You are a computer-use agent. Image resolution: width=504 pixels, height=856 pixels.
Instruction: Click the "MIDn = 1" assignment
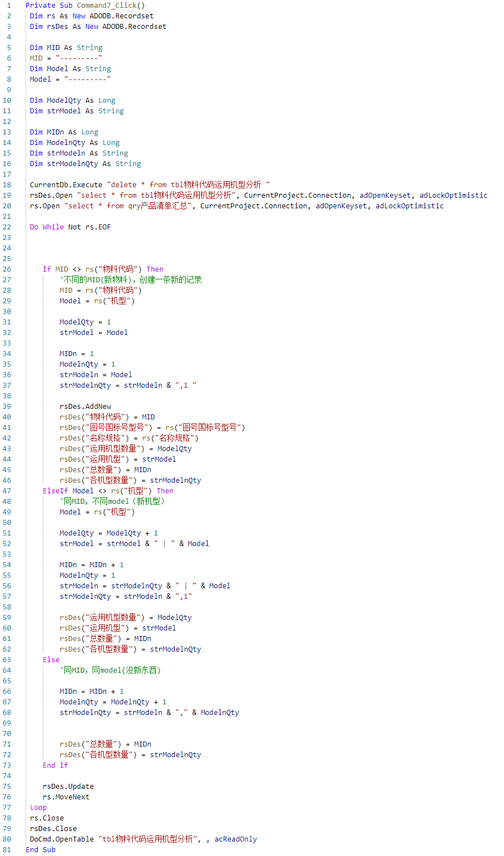pyautogui.click(x=77, y=354)
